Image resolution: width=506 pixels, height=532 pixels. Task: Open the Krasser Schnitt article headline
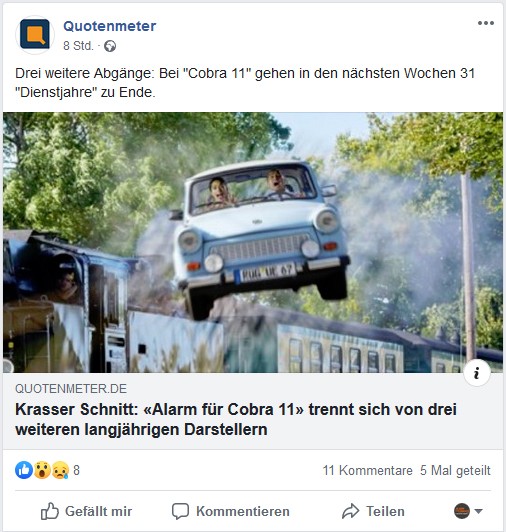point(236,419)
